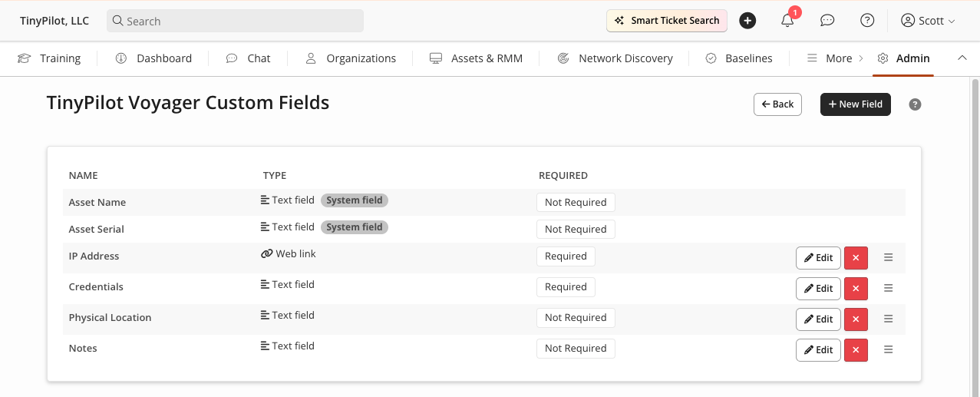Click Not Required badge for Asset Serial
980x397 pixels.
coord(576,230)
